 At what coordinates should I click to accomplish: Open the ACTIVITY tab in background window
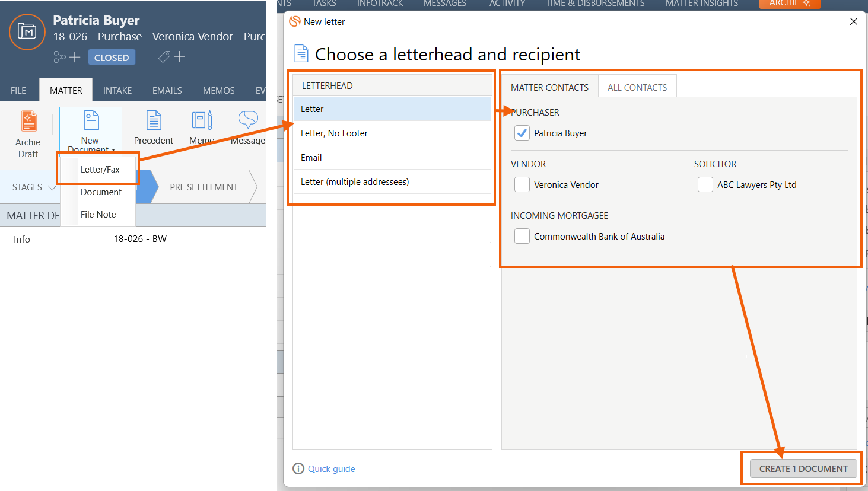pyautogui.click(x=507, y=4)
